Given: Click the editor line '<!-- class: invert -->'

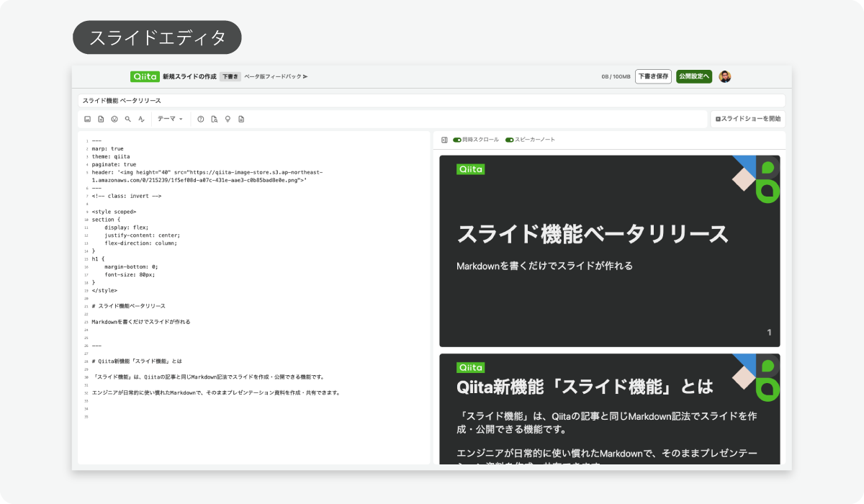Looking at the screenshot, I should tap(127, 196).
